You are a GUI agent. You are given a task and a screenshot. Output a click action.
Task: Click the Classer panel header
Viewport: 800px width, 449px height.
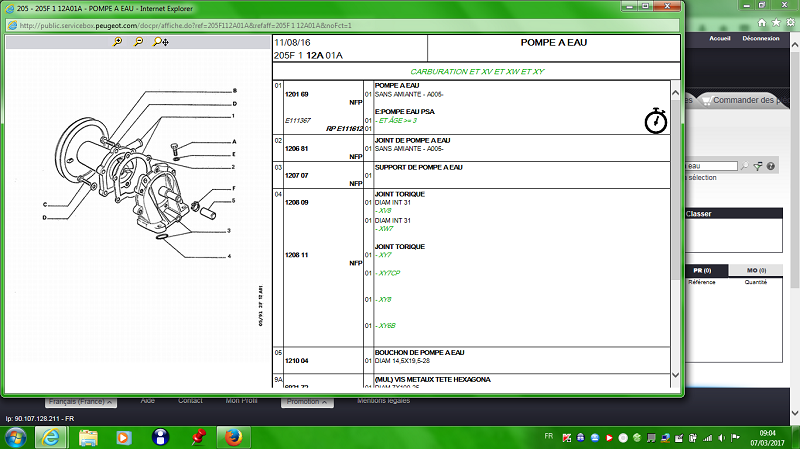pos(734,214)
